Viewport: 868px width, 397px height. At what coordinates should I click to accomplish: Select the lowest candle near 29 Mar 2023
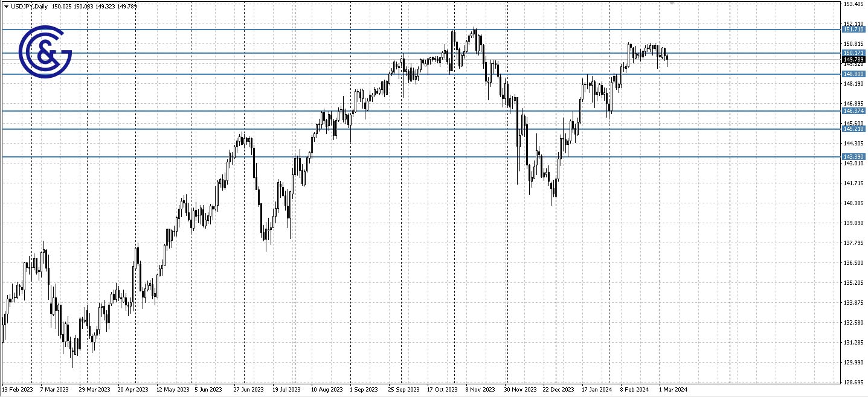[x=72, y=353]
